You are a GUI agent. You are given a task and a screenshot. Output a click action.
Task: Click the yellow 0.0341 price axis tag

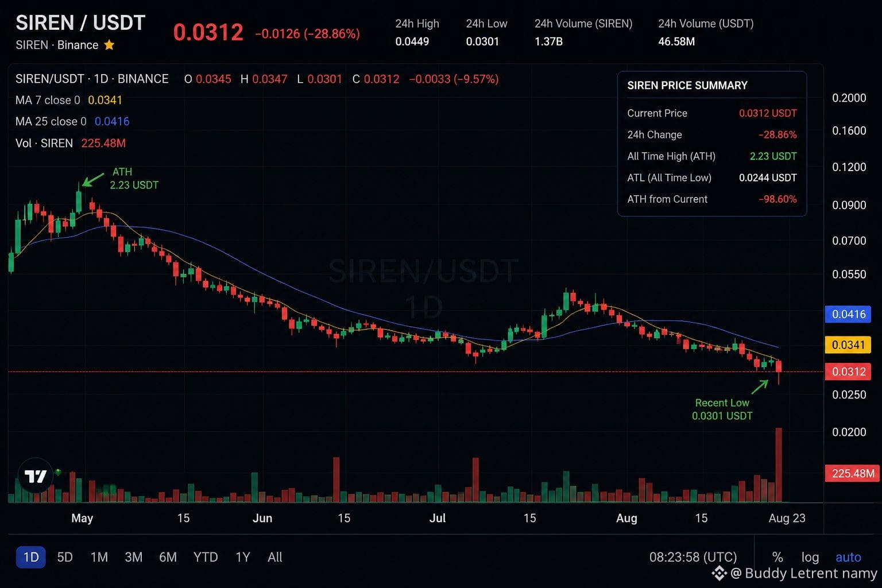click(x=848, y=345)
